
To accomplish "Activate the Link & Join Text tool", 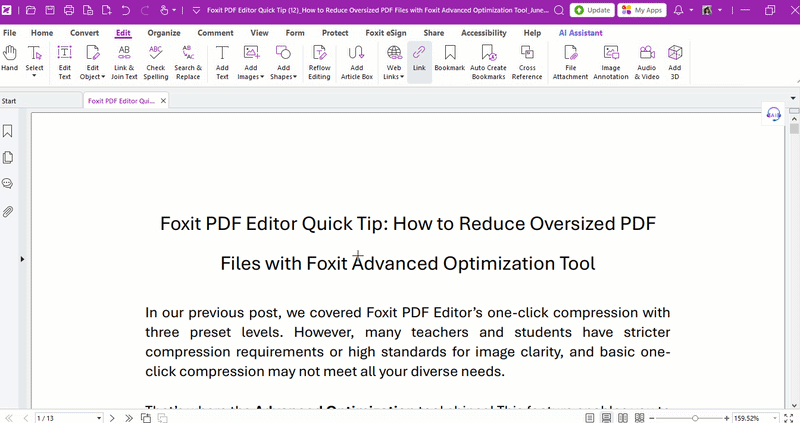I will click(124, 62).
